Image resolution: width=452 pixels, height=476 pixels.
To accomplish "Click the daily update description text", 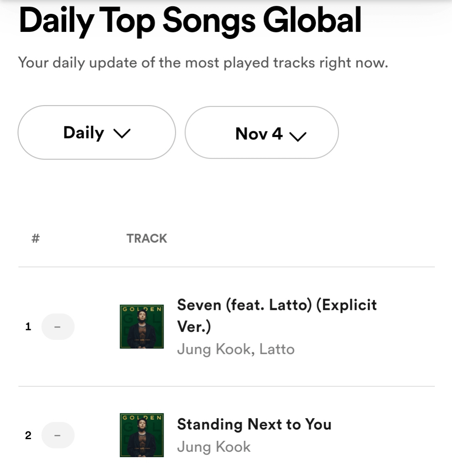I will (203, 63).
